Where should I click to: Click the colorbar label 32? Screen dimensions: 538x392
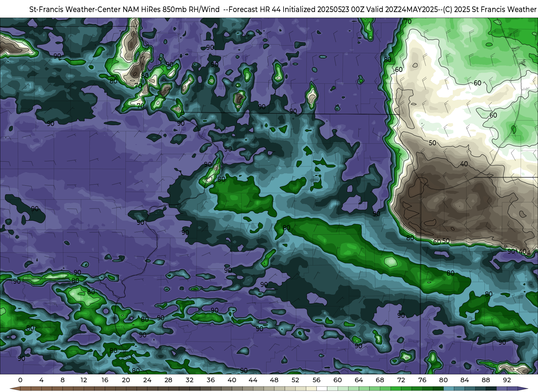coord(189,380)
